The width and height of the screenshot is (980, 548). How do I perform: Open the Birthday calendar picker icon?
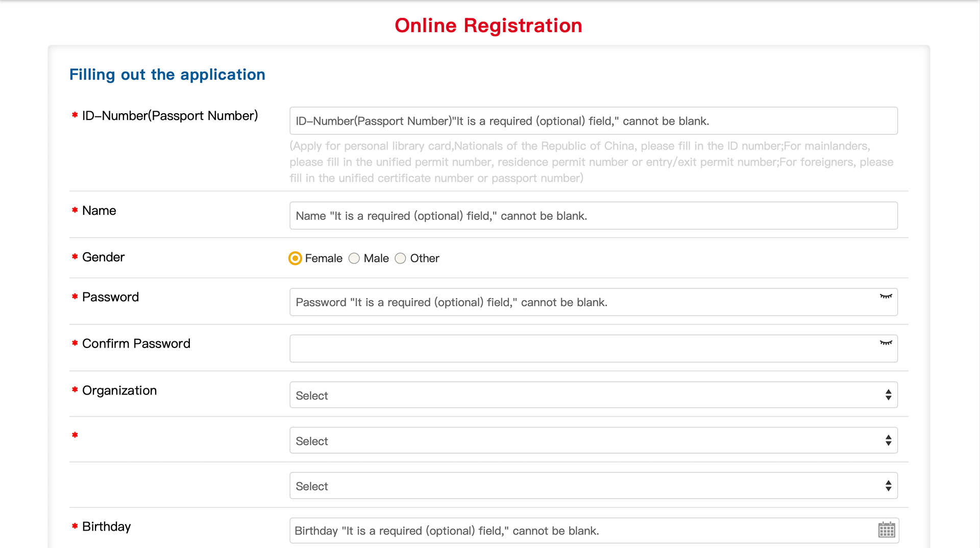pyautogui.click(x=887, y=530)
